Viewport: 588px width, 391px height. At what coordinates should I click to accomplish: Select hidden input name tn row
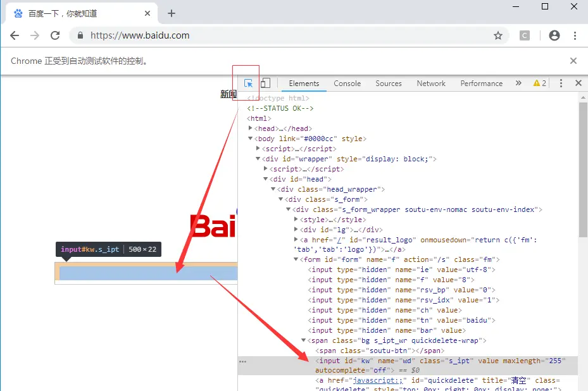point(402,321)
